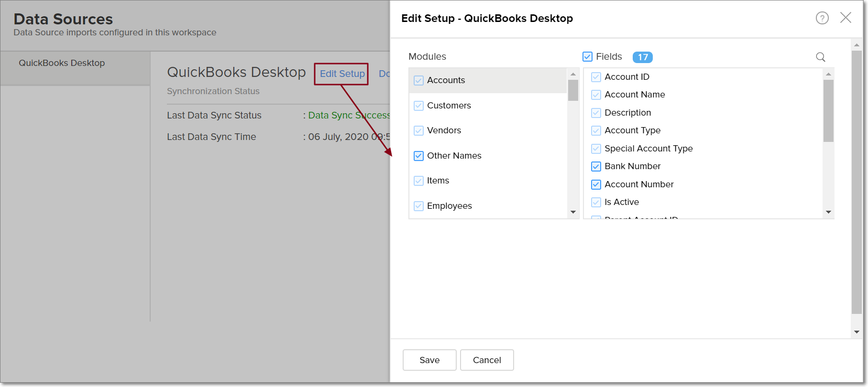Select the Vendors module
The width and height of the screenshot is (868, 387).
pyautogui.click(x=444, y=130)
